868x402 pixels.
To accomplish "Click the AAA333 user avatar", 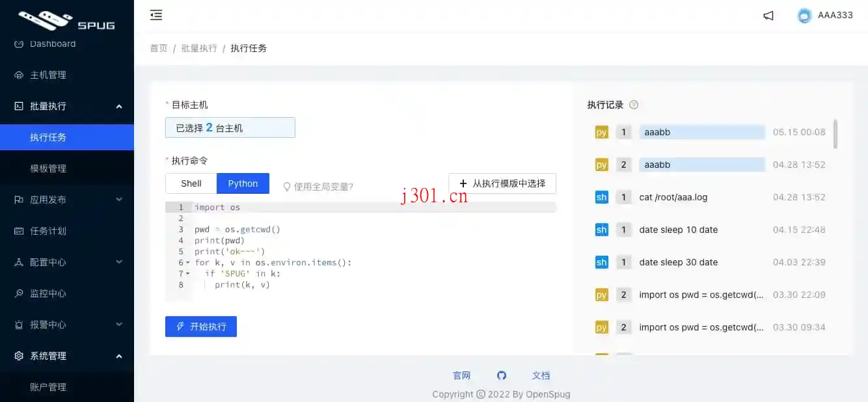I will coord(804,15).
